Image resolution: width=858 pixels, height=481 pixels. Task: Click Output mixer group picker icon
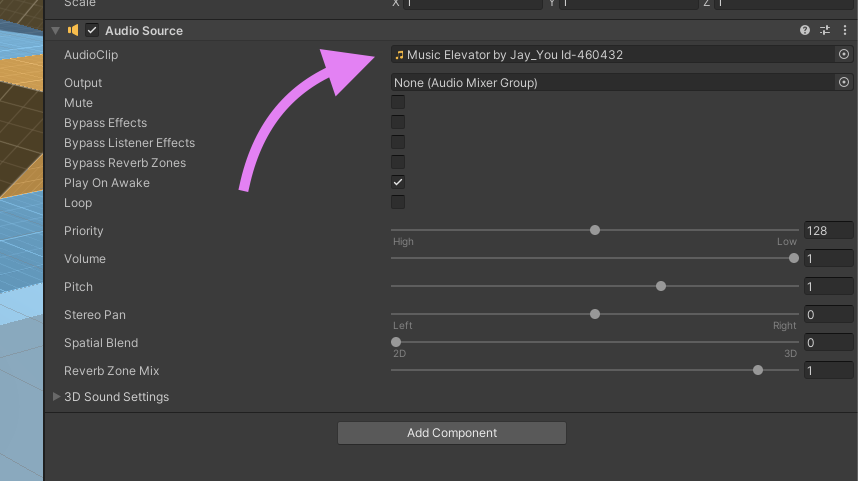click(844, 83)
